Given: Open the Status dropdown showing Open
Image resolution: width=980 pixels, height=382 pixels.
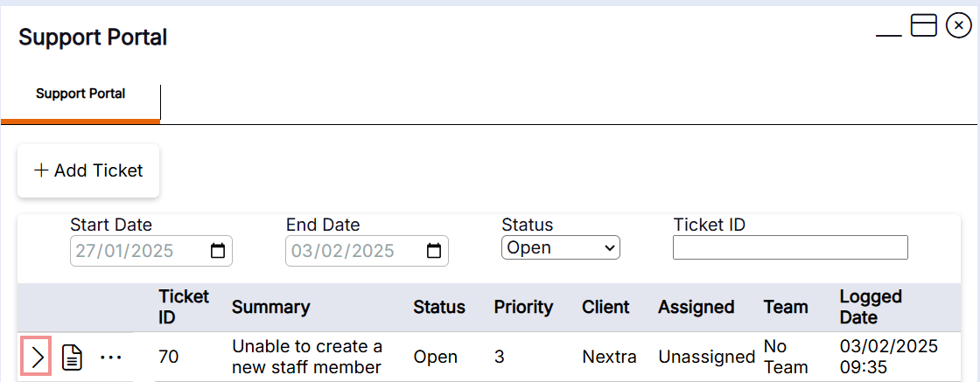Looking at the screenshot, I should pyautogui.click(x=560, y=248).
